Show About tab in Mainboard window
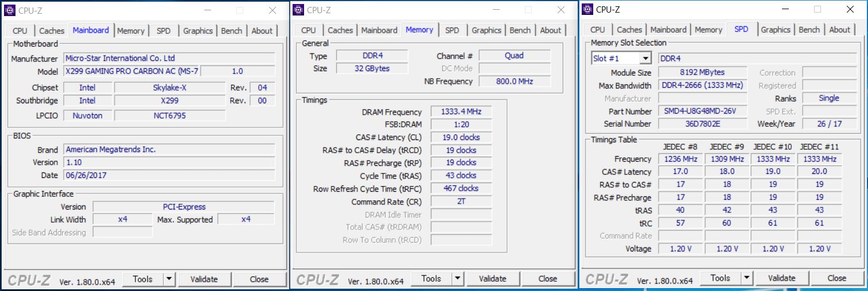Image resolution: width=868 pixels, height=291 pixels. click(262, 30)
